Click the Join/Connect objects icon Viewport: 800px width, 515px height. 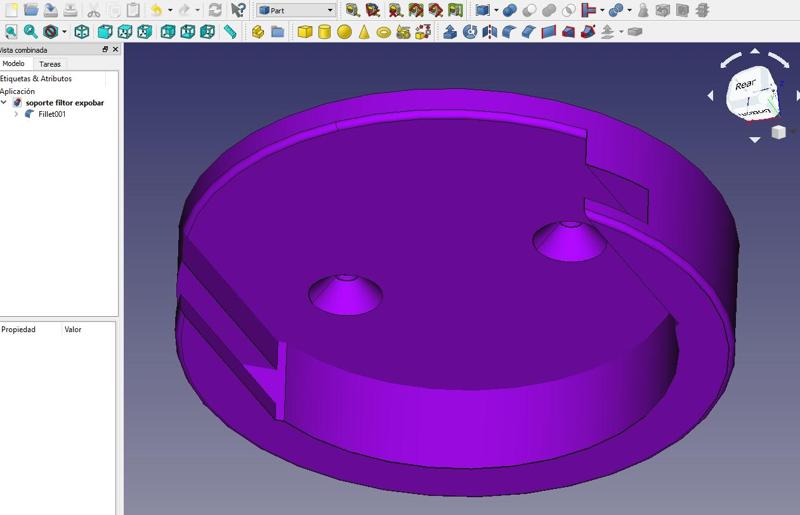[589, 10]
